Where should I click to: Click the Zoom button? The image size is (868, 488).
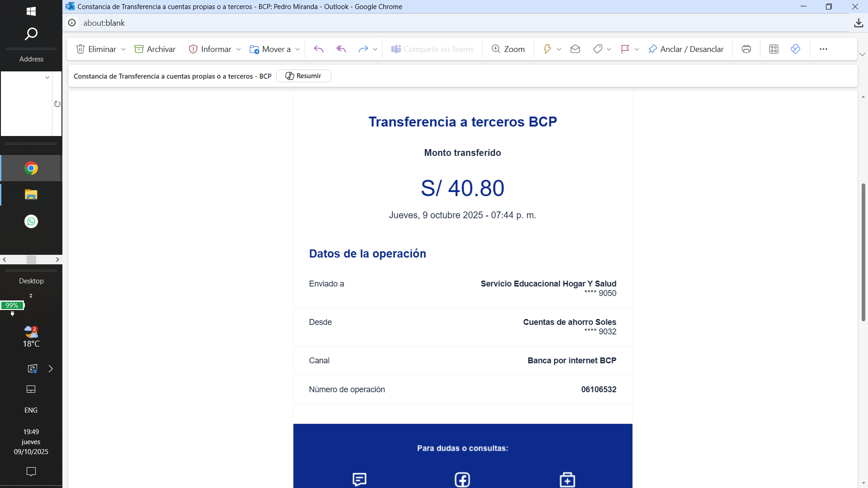508,49
